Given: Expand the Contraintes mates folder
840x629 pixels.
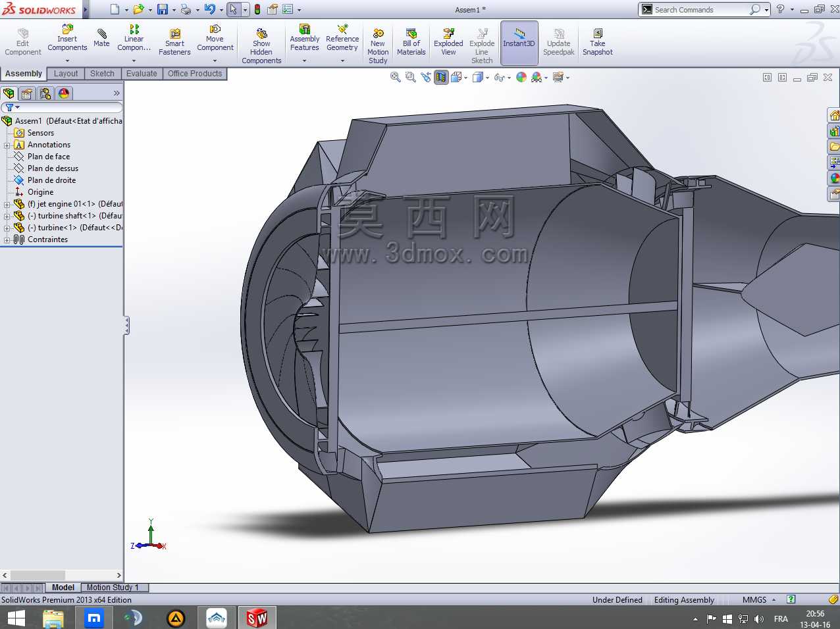Looking at the screenshot, I should click(7, 239).
